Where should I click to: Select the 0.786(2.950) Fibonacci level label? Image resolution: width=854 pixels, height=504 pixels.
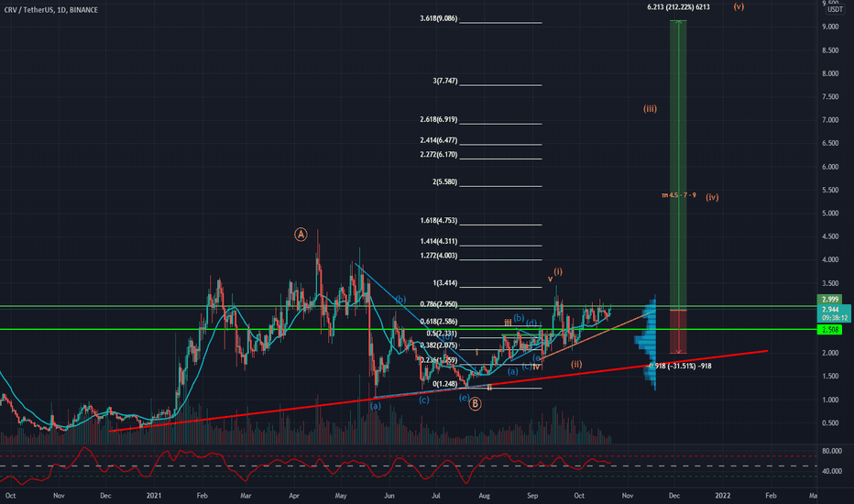(438, 304)
